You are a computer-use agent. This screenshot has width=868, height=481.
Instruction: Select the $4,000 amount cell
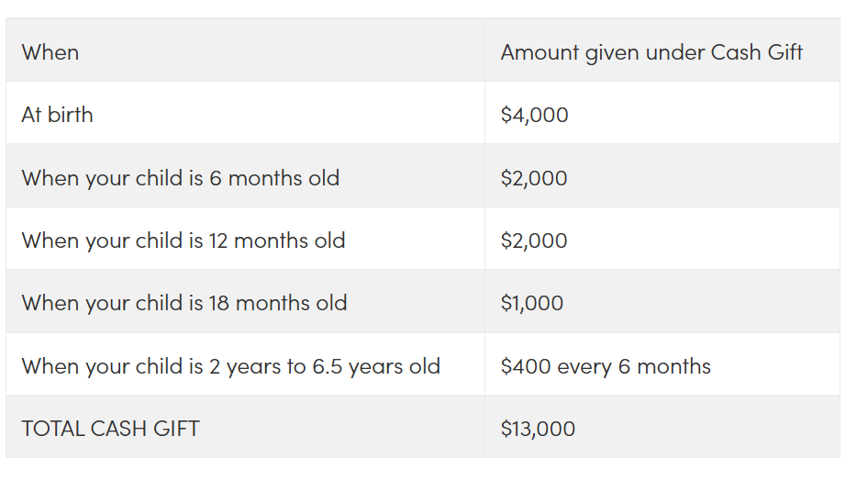534,115
